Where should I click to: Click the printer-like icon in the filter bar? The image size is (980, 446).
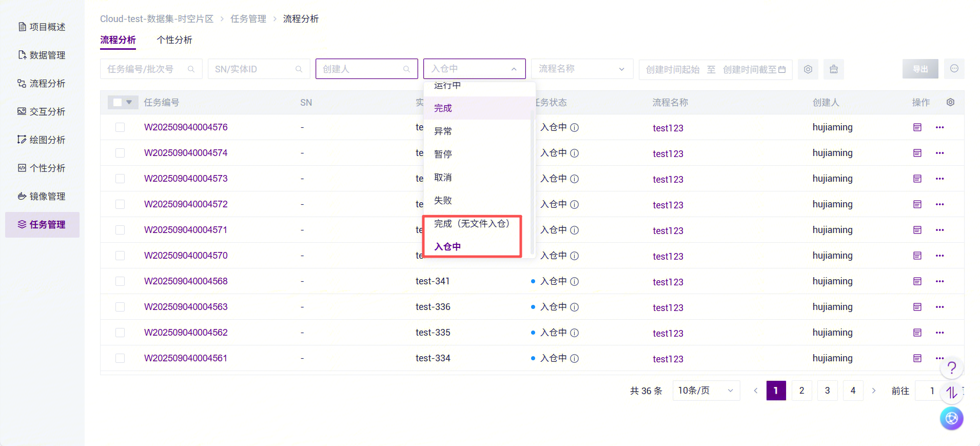coord(833,69)
